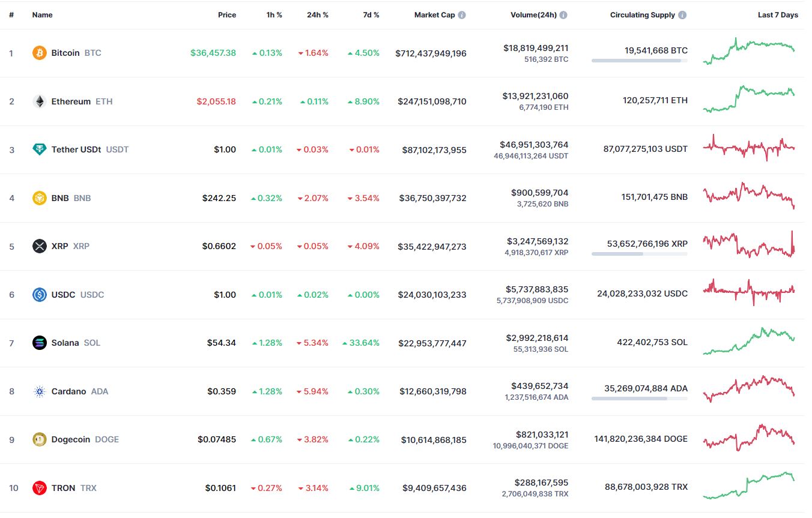Open the Cardano ADA coin page

(x=80, y=391)
